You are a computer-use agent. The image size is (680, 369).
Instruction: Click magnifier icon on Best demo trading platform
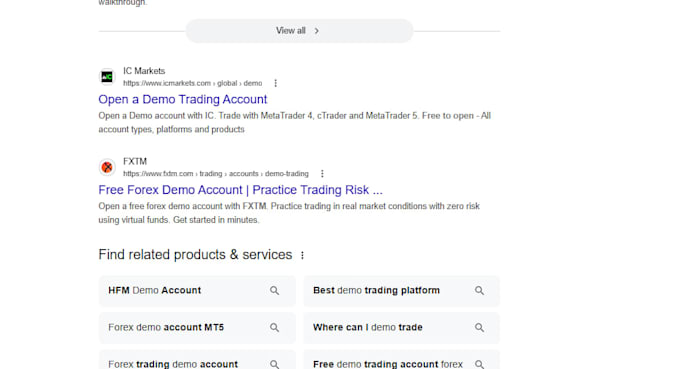pyautogui.click(x=479, y=291)
